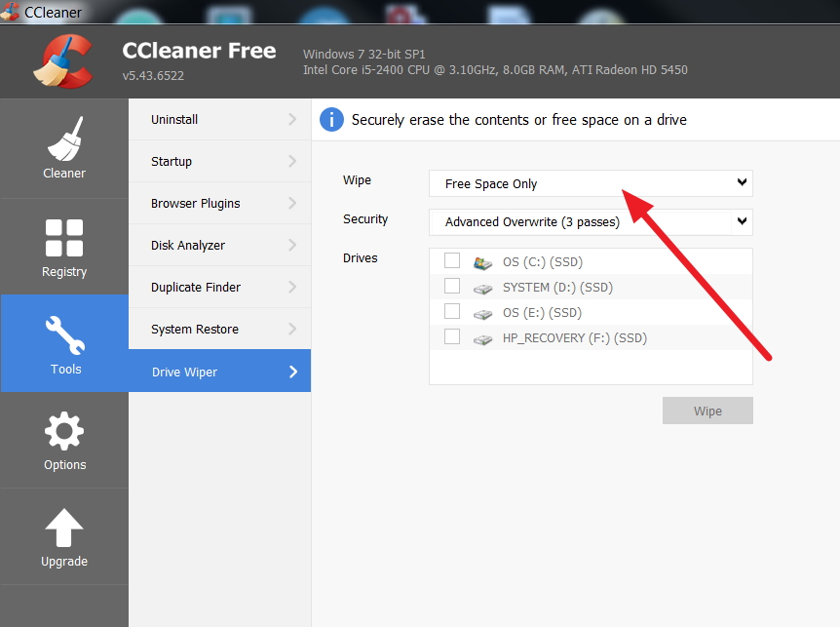Click the CCleaner title bar icon
This screenshot has width=840, height=627.
(x=10, y=12)
